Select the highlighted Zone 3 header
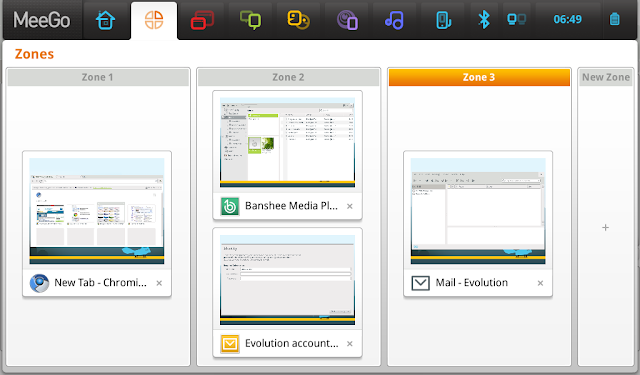This screenshot has height=375, width=640. (x=479, y=77)
